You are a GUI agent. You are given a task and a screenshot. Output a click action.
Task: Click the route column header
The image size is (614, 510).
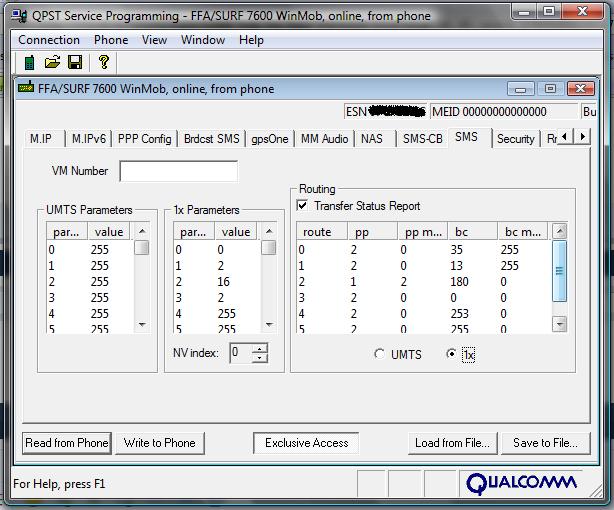click(x=322, y=231)
